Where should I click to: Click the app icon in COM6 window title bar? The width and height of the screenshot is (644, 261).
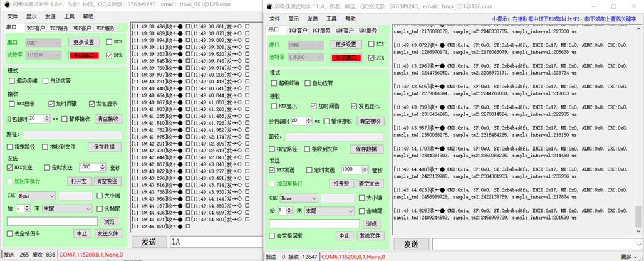269,6
